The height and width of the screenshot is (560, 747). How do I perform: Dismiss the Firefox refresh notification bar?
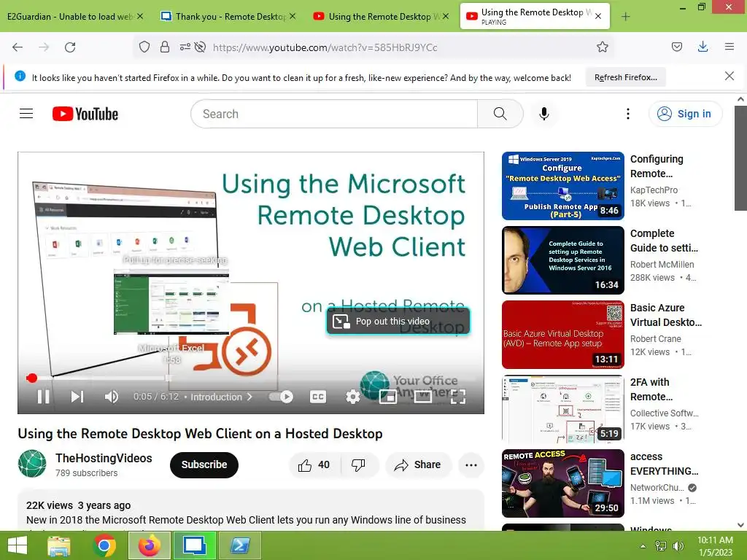[x=729, y=76]
